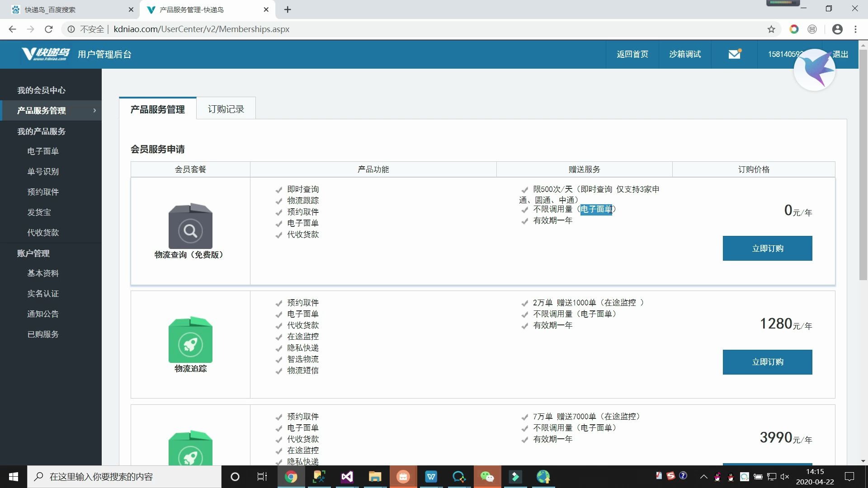
Task: Open File Explorer from taskbar
Action: point(375,477)
